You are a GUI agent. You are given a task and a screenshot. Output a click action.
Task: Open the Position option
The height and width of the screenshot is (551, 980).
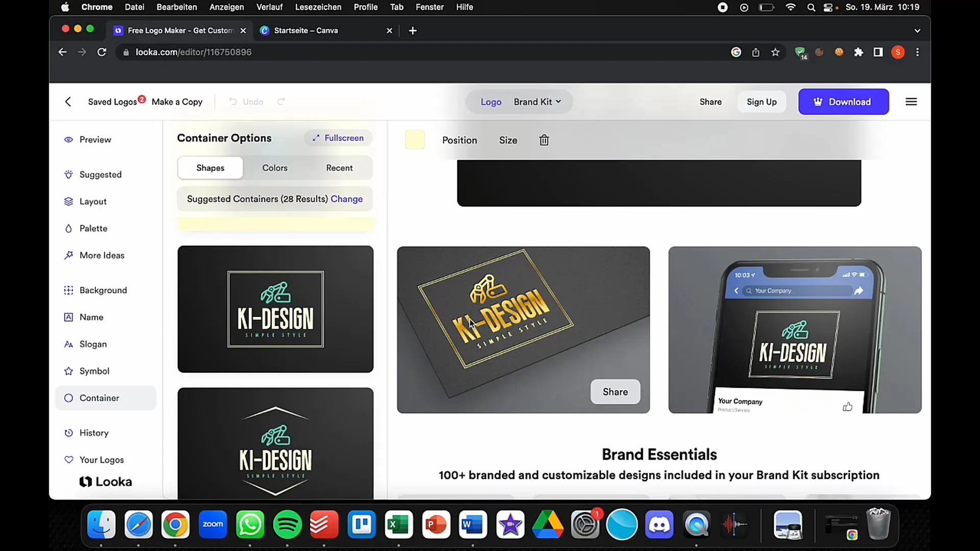click(459, 140)
